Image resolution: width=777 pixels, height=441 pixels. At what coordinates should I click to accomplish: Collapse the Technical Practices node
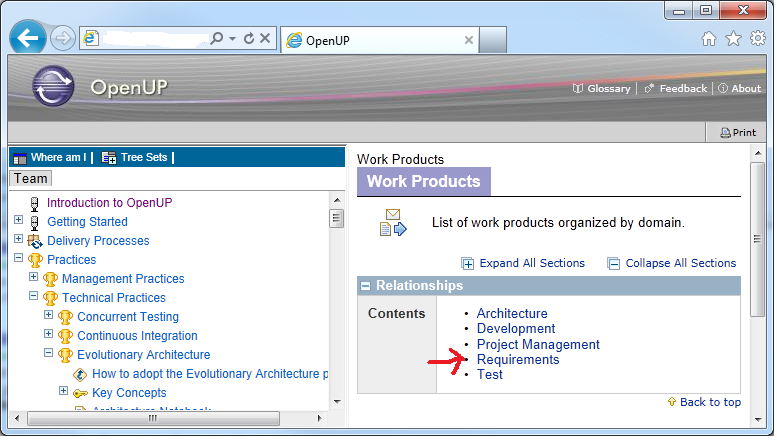33,296
